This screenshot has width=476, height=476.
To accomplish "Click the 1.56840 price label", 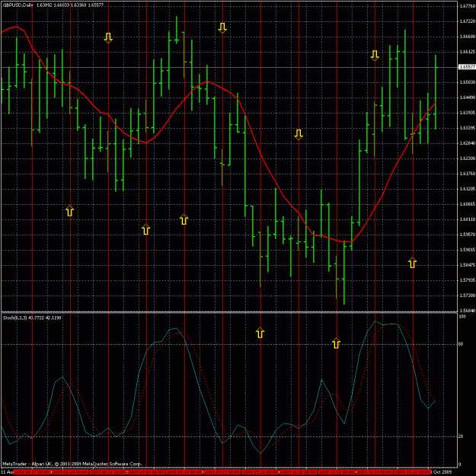I will click(467, 311).
